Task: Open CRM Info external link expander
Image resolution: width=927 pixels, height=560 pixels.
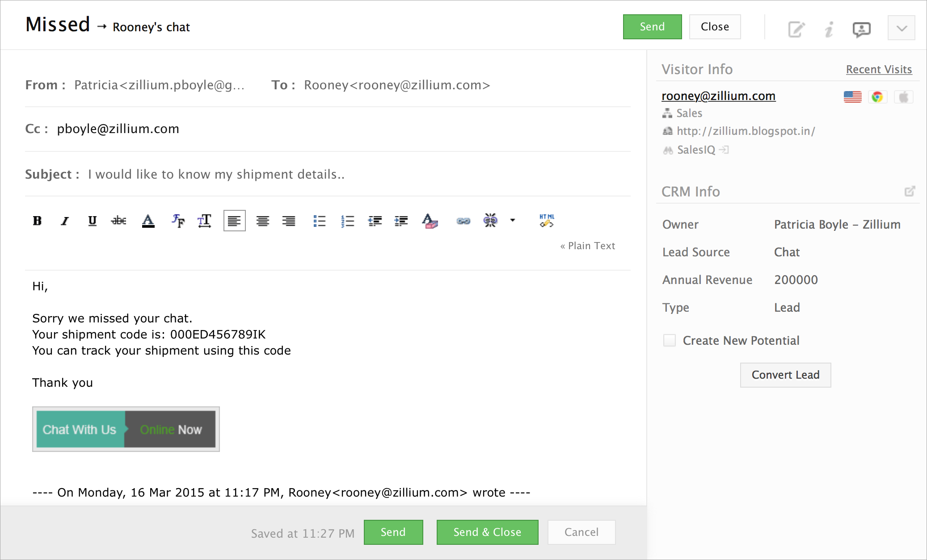Action: point(910,192)
